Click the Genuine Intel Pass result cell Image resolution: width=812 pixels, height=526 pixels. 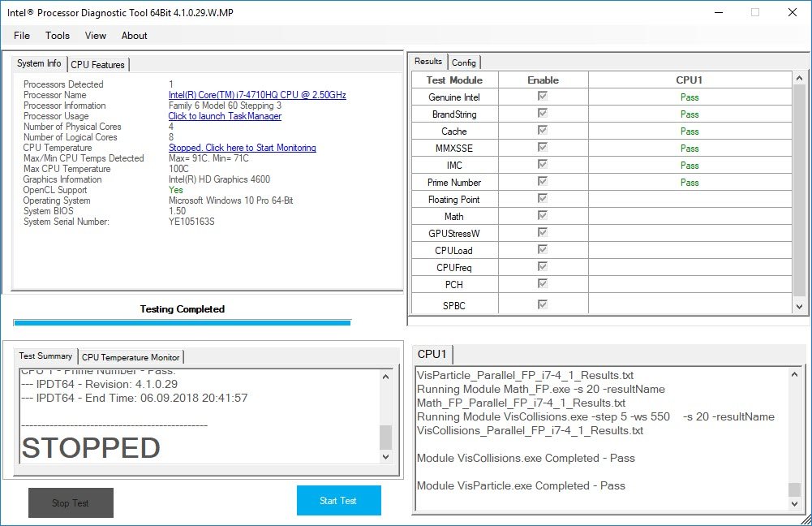[690, 97]
